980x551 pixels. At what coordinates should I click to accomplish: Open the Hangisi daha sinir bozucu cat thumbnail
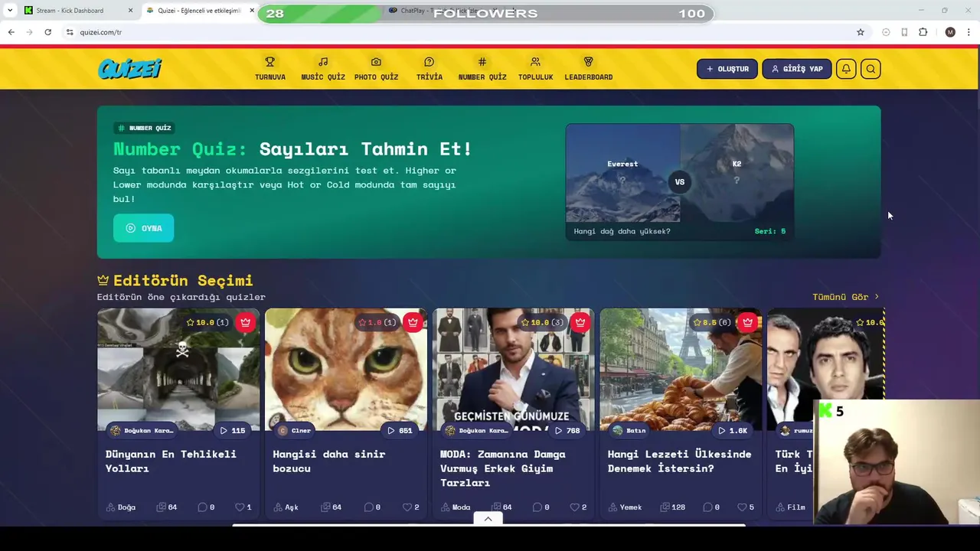pyautogui.click(x=346, y=370)
